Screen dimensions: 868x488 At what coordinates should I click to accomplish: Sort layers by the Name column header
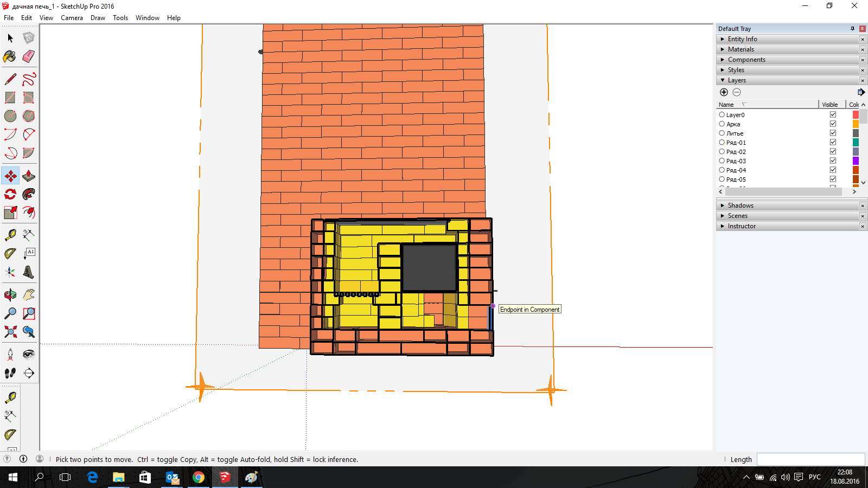[x=727, y=105]
